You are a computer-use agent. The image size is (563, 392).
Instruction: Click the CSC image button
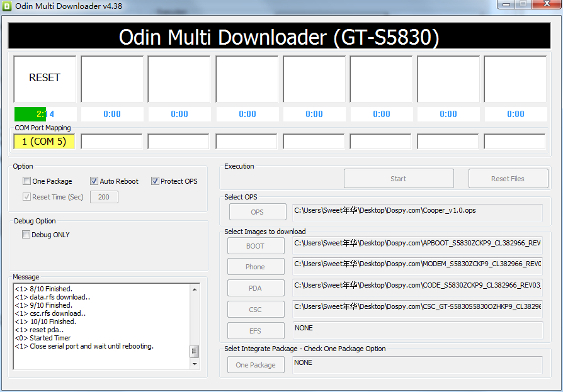(x=256, y=310)
